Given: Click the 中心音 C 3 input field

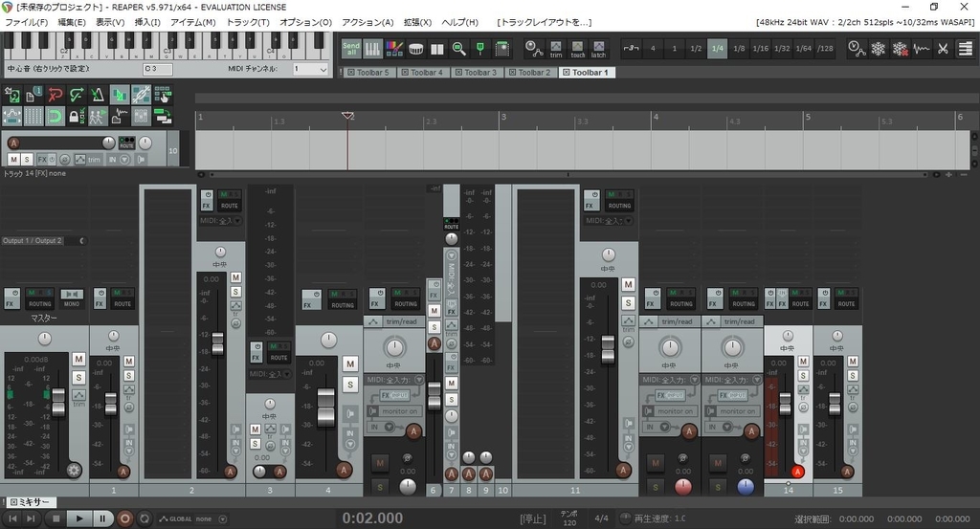Looking at the screenshot, I should click(158, 69).
